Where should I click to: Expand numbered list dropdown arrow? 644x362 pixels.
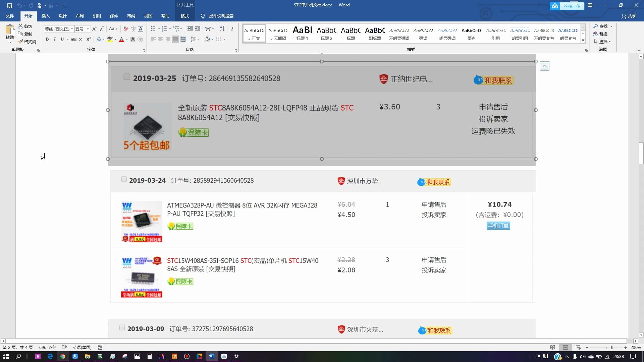click(x=170, y=29)
